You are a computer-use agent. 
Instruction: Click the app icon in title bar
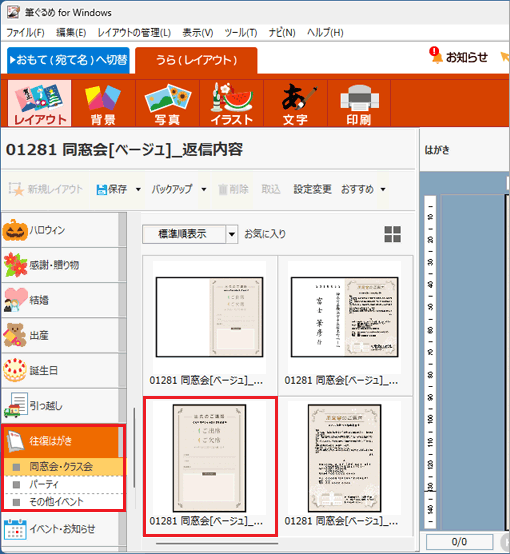pos(13,12)
